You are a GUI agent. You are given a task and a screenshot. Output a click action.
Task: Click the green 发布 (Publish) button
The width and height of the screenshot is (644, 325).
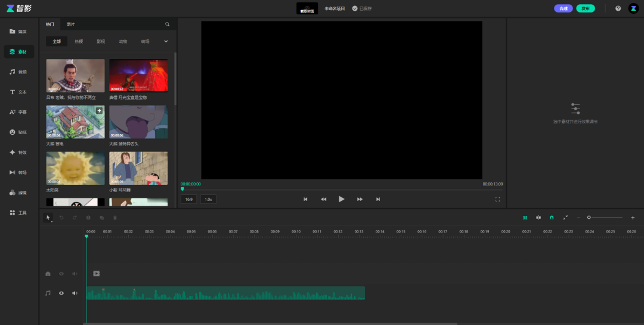click(x=585, y=8)
